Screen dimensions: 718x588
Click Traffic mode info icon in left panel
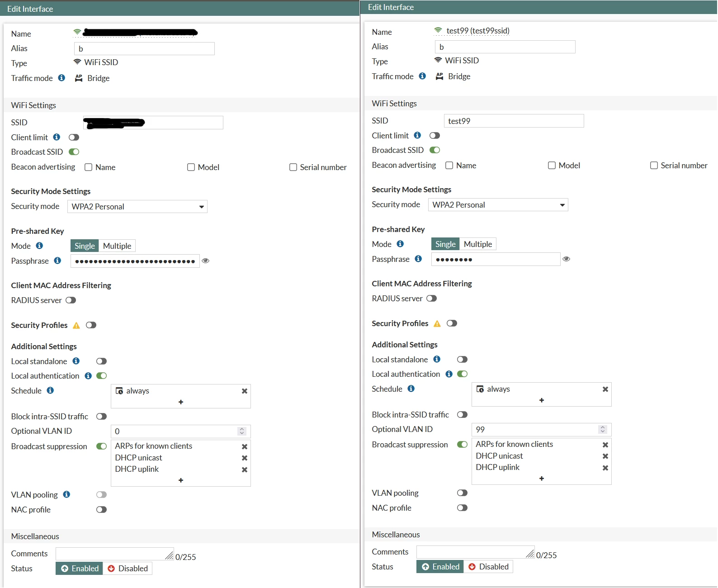(x=61, y=78)
